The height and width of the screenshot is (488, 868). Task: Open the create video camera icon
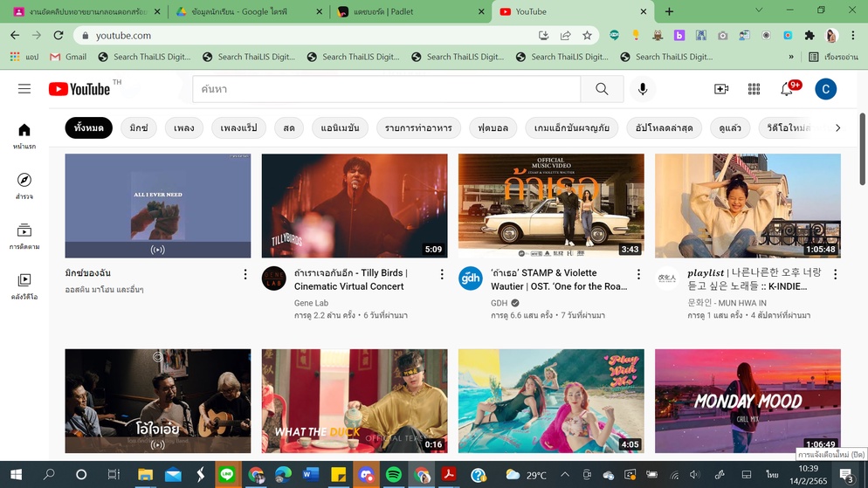720,88
